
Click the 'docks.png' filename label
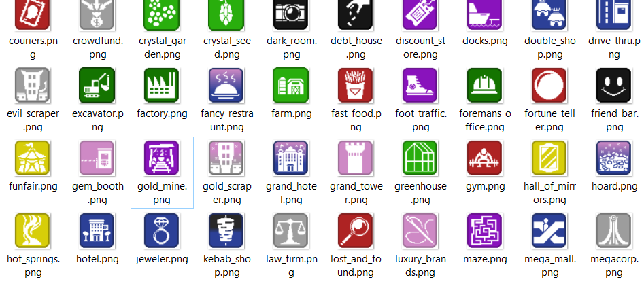pyautogui.click(x=485, y=41)
